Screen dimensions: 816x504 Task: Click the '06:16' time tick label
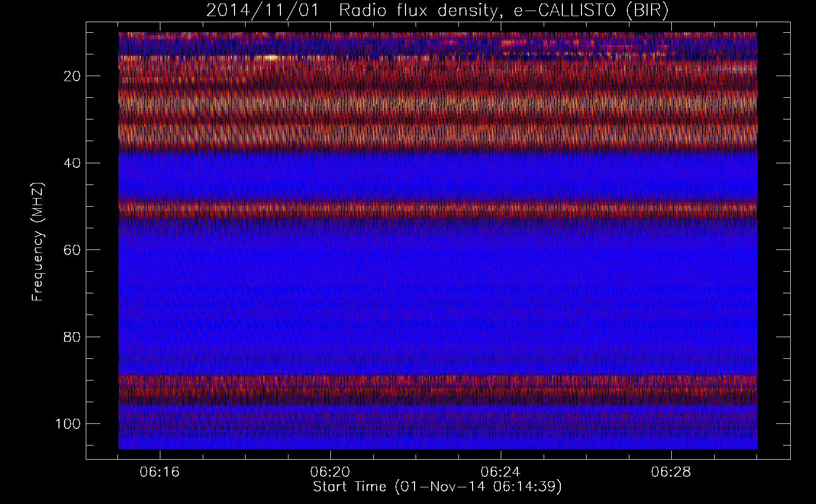(x=160, y=472)
